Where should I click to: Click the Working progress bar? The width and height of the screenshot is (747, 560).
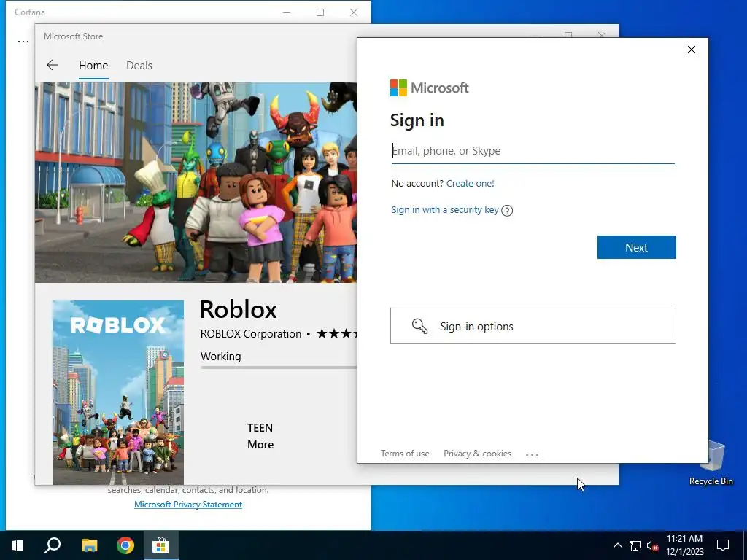click(278, 367)
